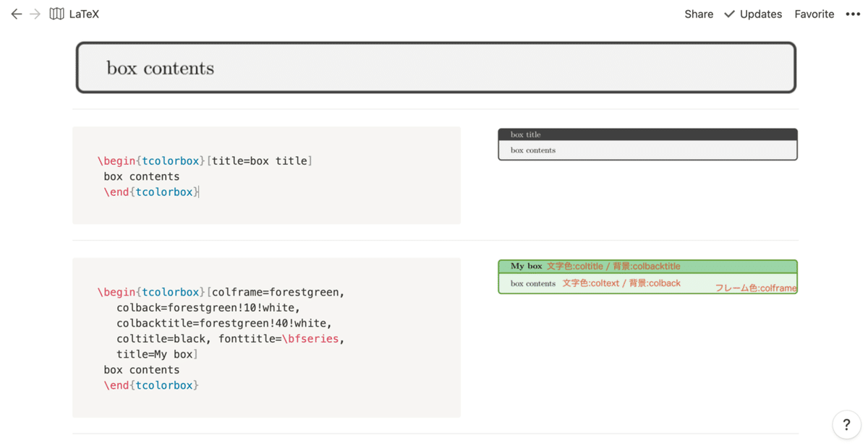Click the map page icon beside LaTeX
The image size is (868, 448).
point(56,14)
